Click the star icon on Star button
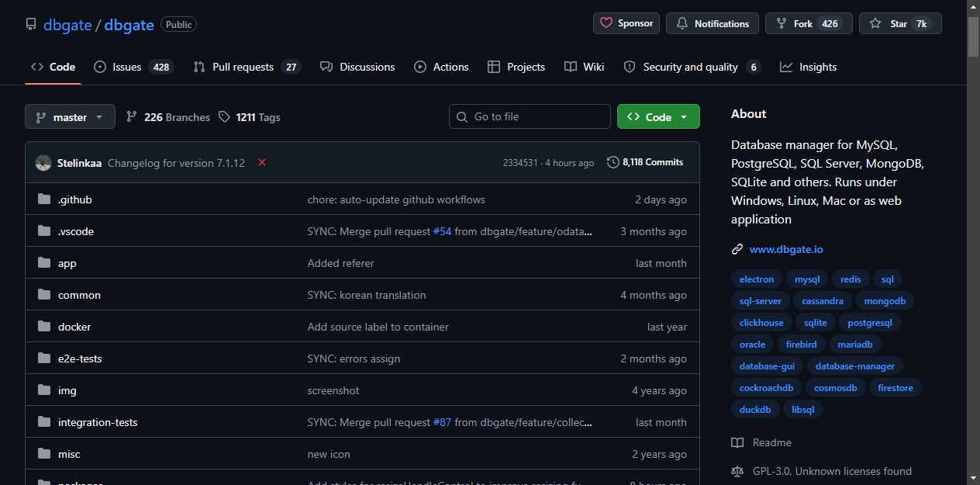Viewport: 980px width, 485px height. point(875,23)
